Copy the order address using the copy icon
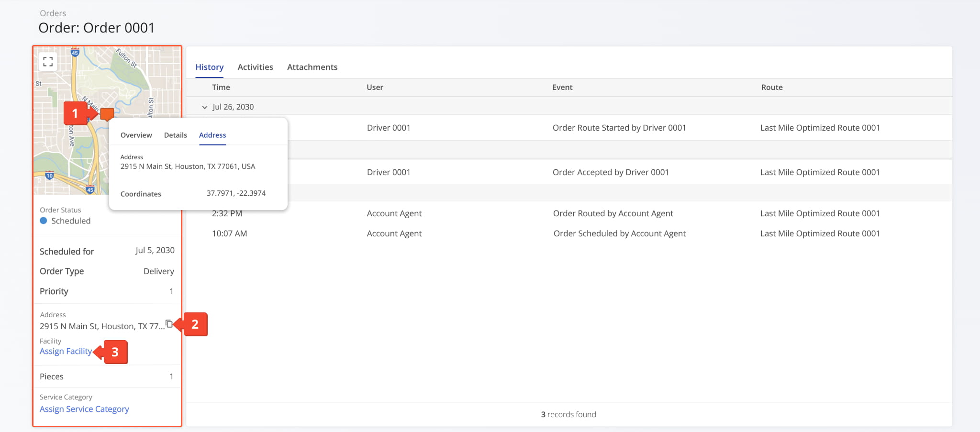The width and height of the screenshot is (980, 432). [170, 324]
